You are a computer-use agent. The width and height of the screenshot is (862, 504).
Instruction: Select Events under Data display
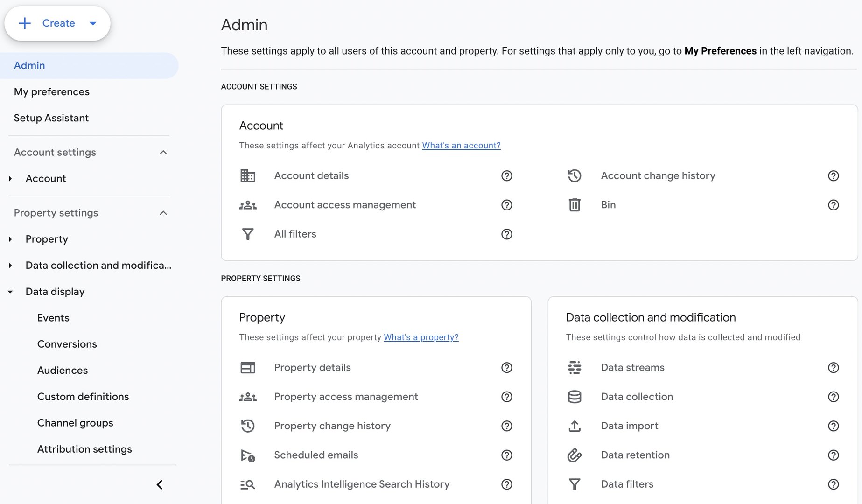coord(53,318)
